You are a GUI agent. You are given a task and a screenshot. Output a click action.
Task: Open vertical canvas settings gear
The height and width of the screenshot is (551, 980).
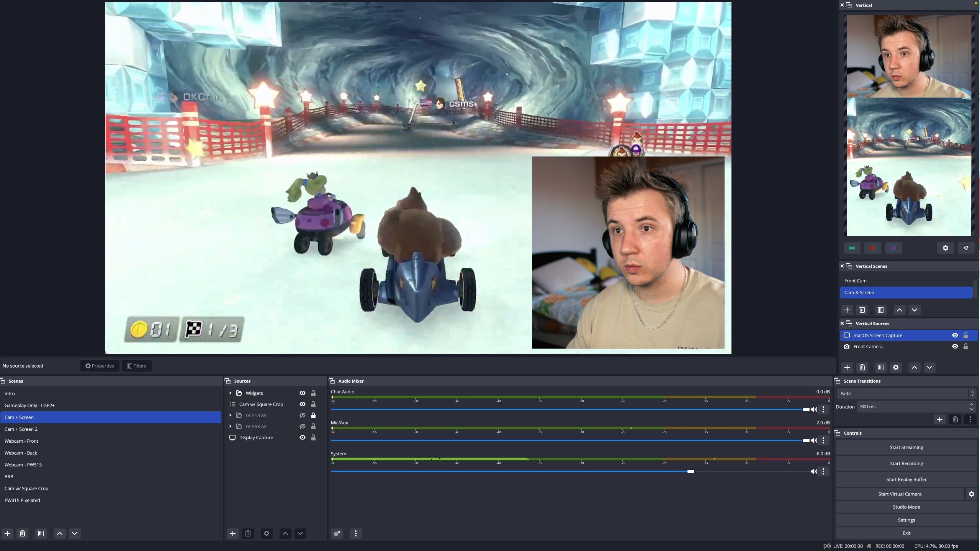(x=945, y=248)
